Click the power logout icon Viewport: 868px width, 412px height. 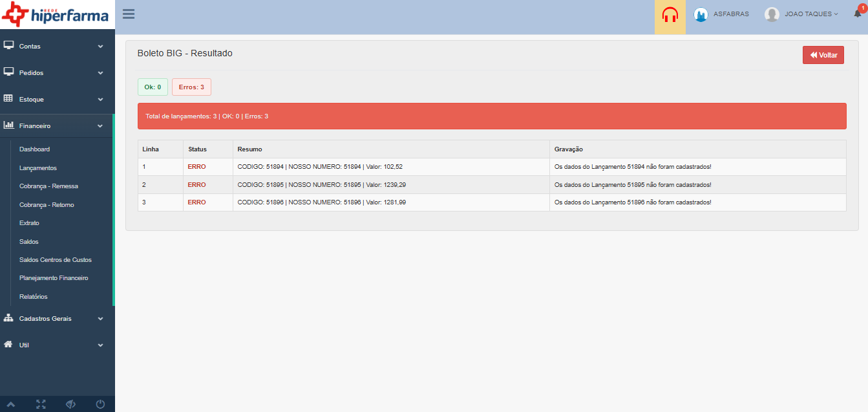coord(100,404)
